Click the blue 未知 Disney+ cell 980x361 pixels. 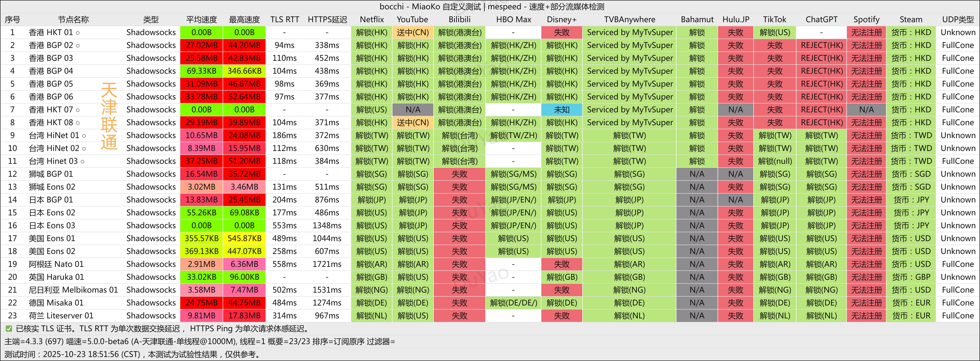point(562,110)
